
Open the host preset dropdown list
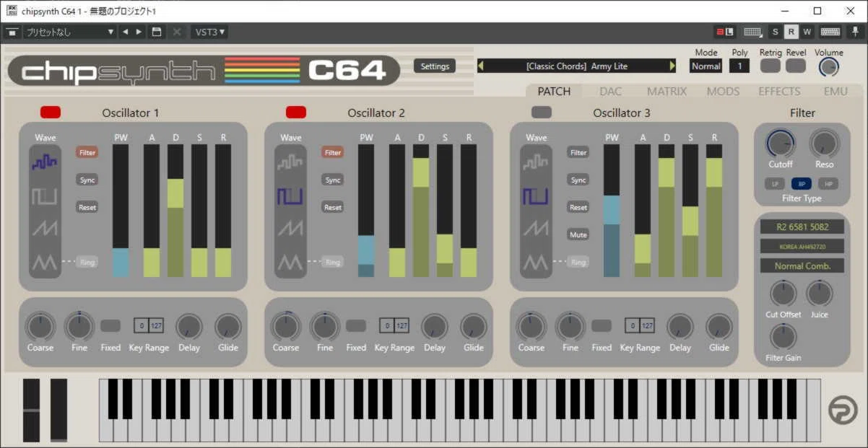[69, 32]
